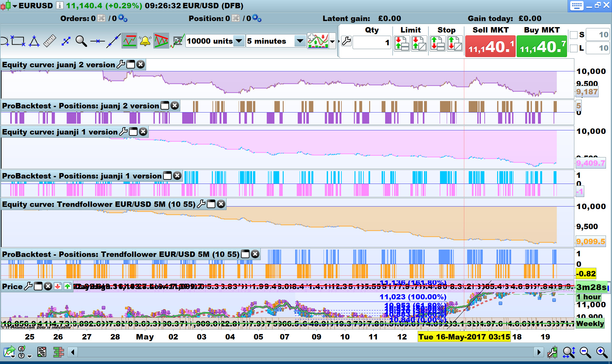Viewport: 612px width, 364px height.
Task: Click the Qty input field
Action: (372, 42)
